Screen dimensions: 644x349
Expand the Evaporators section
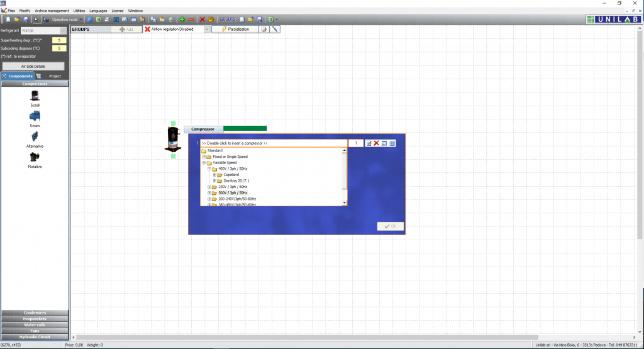[35, 319]
